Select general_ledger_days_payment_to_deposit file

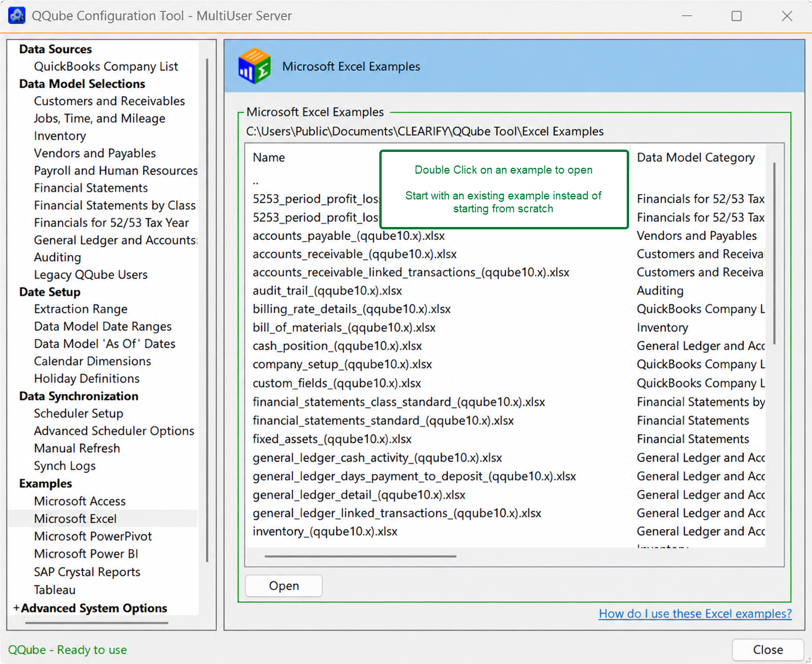click(x=415, y=477)
